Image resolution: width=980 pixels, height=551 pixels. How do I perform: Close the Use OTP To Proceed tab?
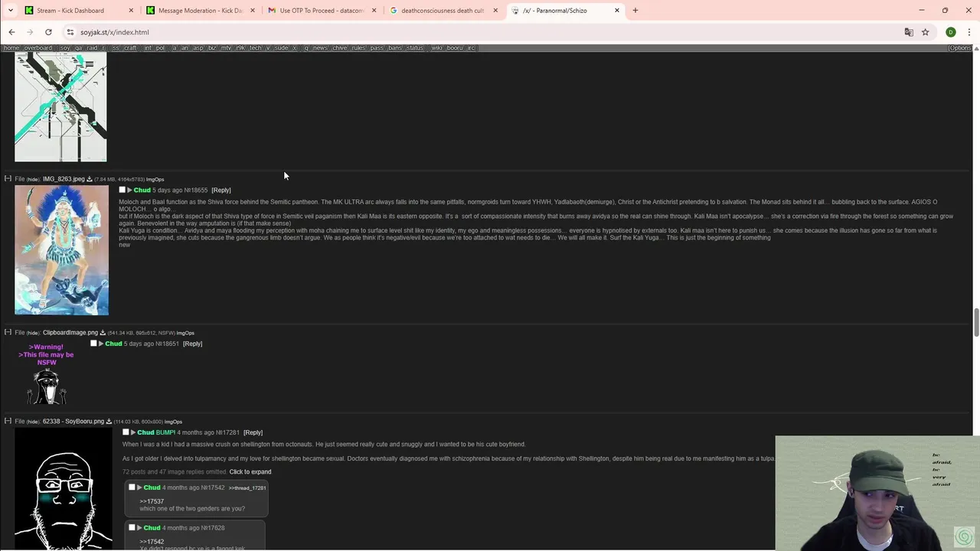click(374, 11)
